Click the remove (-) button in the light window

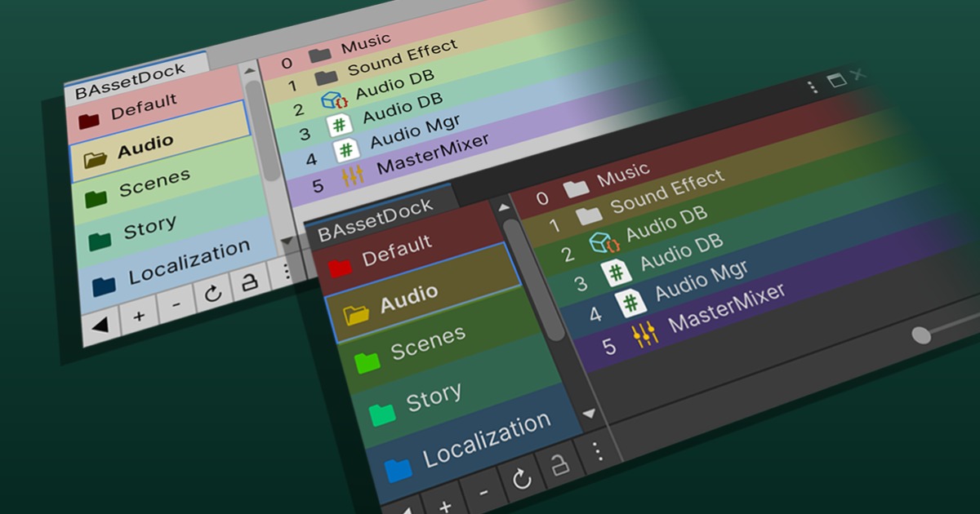click(x=176, y=304)
